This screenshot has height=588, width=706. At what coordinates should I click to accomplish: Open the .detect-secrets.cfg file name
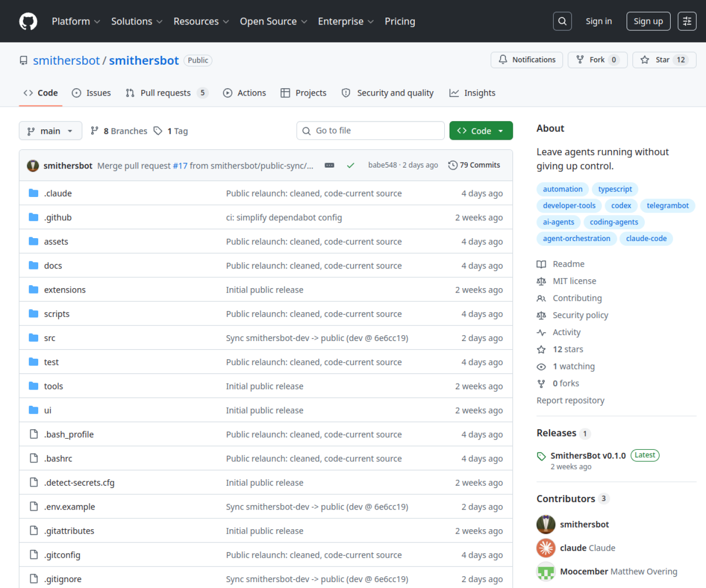[x=79, y=483]
